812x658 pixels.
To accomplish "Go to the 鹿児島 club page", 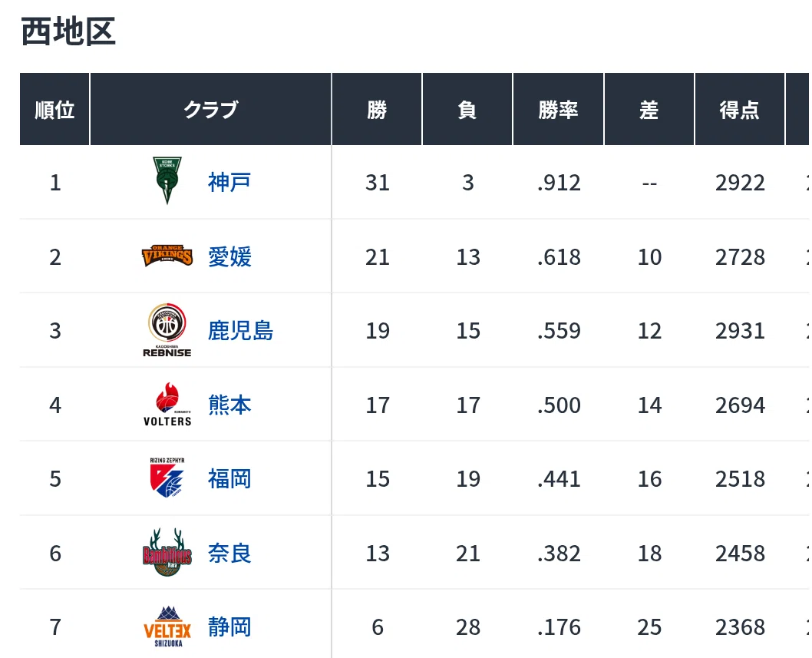I will click(x=240, y=331).
